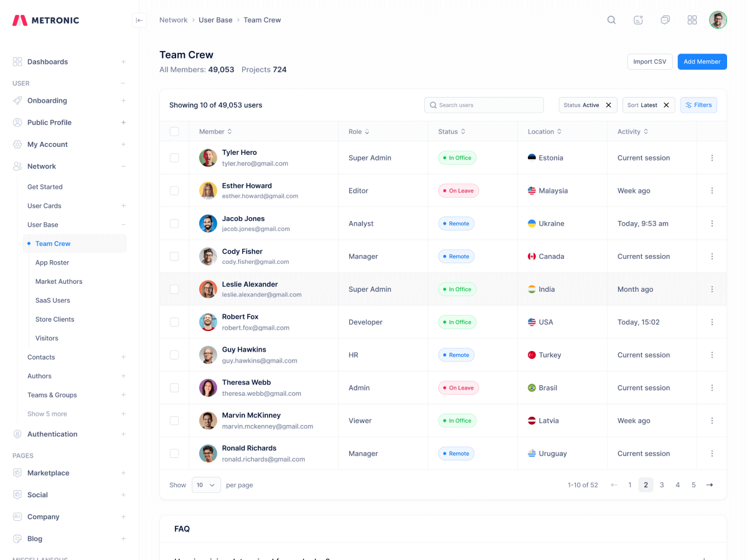Select Market Authors in the sidebar
This screenshot has width=747, height=560.
coord(59,281)
